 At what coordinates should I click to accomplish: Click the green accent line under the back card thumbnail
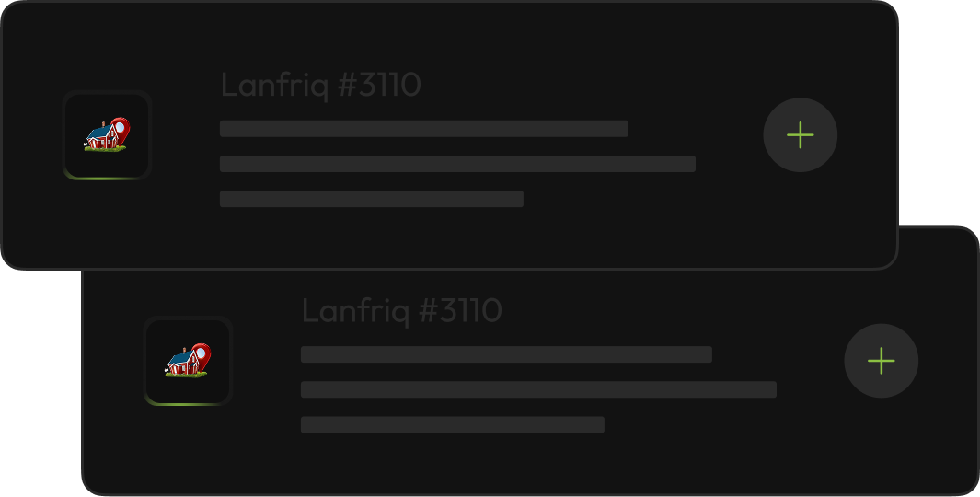(x=188, y=403)
